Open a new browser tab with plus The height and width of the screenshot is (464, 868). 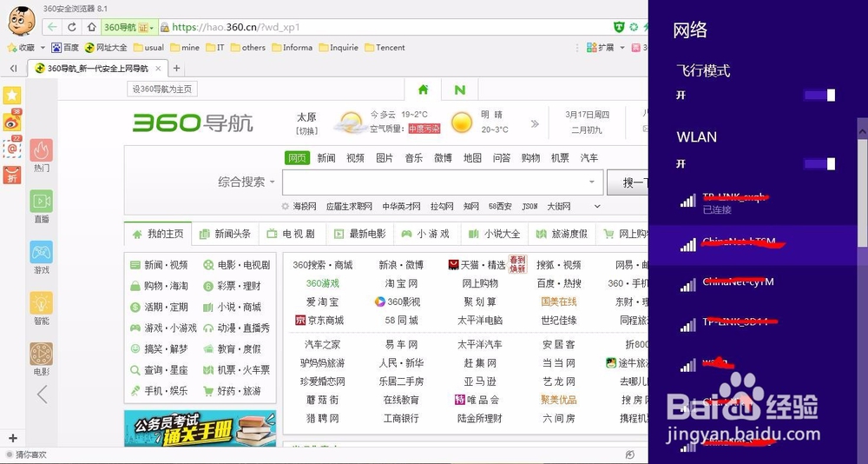click(x=176, y=68)
